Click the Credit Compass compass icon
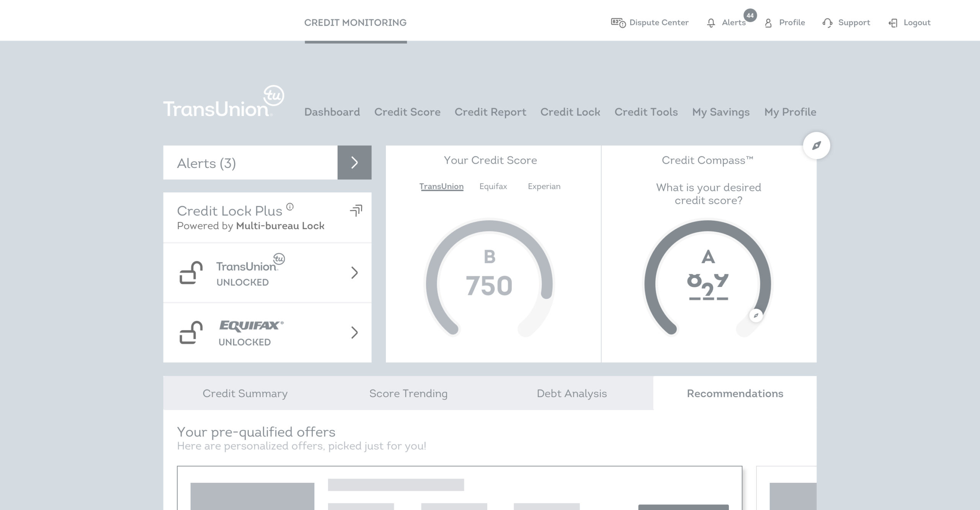The width and height of the screenshot is (980, 510). pos(815,145)
